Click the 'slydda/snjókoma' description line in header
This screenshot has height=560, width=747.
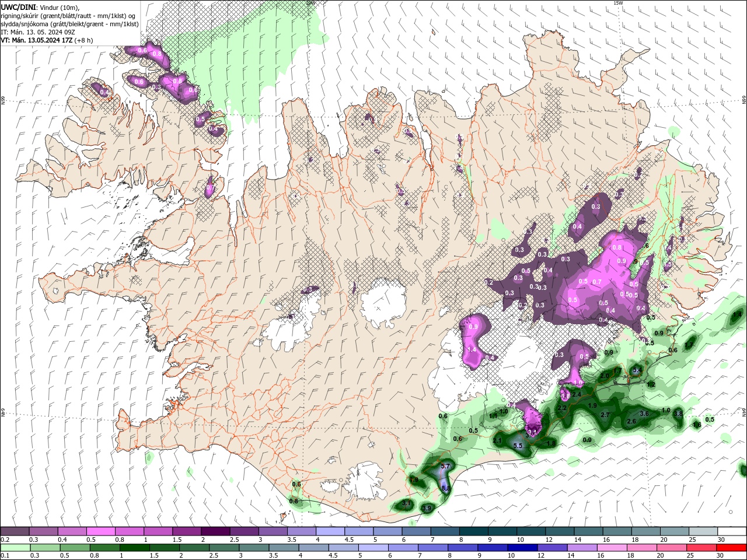pos(69,24)
